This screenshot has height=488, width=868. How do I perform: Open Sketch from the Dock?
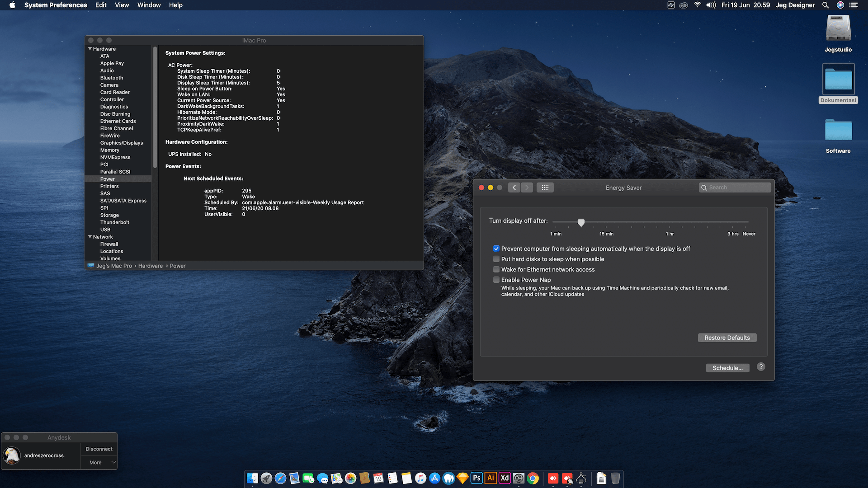[462, 478]
